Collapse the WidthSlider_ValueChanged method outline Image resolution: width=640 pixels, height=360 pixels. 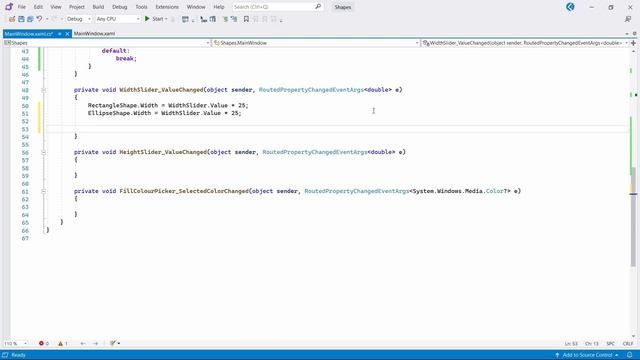coord(43,90)
